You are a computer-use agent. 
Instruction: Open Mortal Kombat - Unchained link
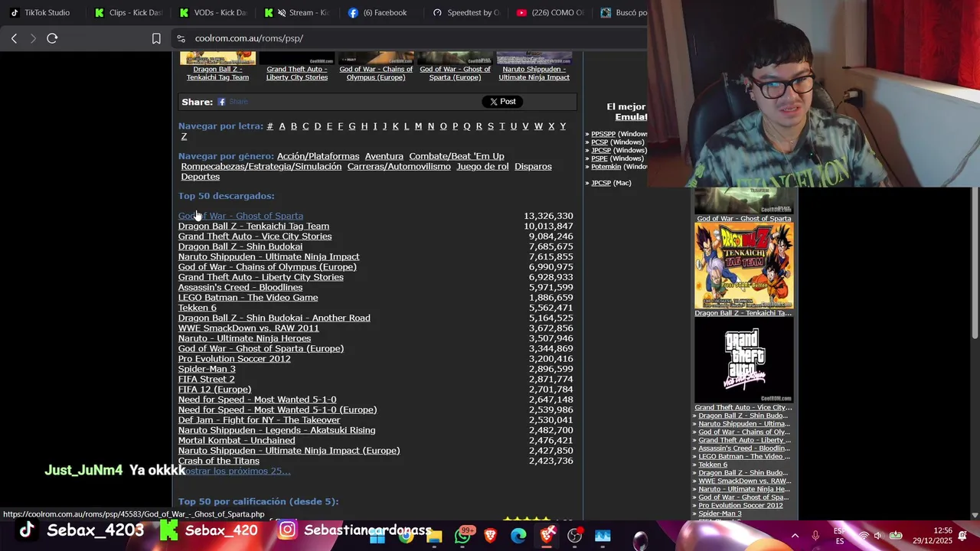[237, 440]
